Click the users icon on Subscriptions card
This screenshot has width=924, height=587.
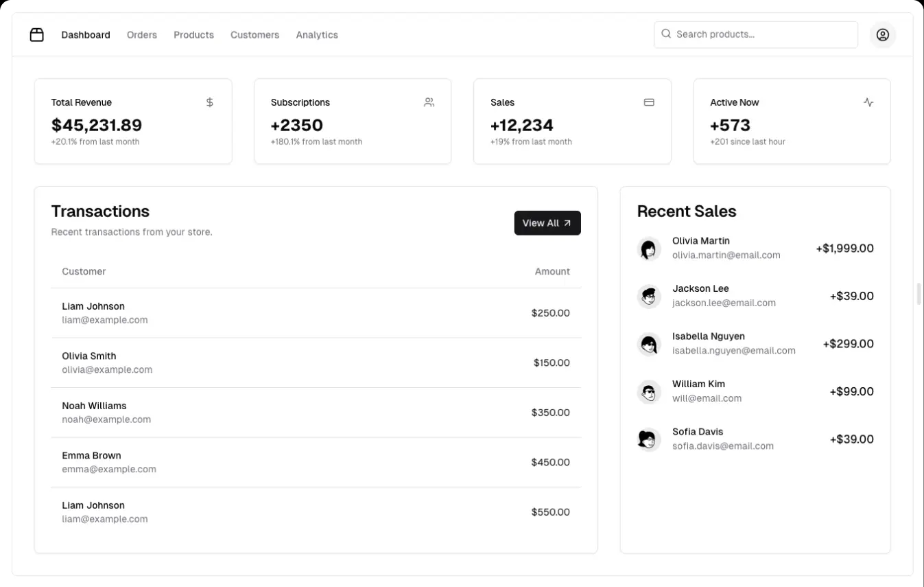pyautogui.click(x=429, y=102)
